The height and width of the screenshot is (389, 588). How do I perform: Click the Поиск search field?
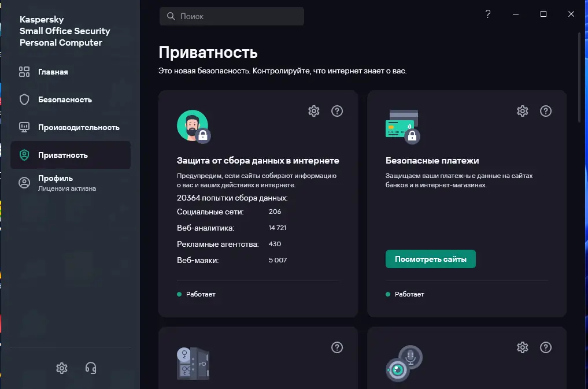(x=232, y=16)
